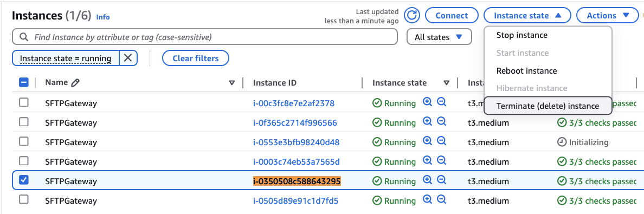
Task: Click Initializing status for i-0553e3bfb98240d48
Action: [589, 142]
